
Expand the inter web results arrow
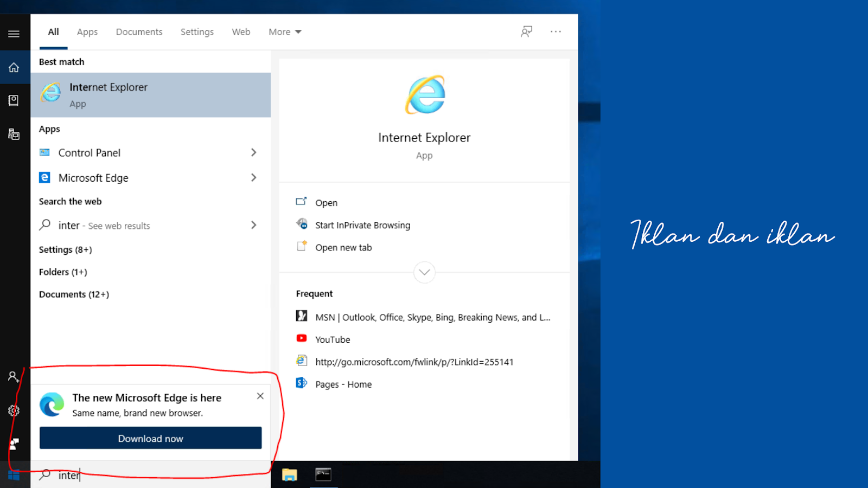253,224
